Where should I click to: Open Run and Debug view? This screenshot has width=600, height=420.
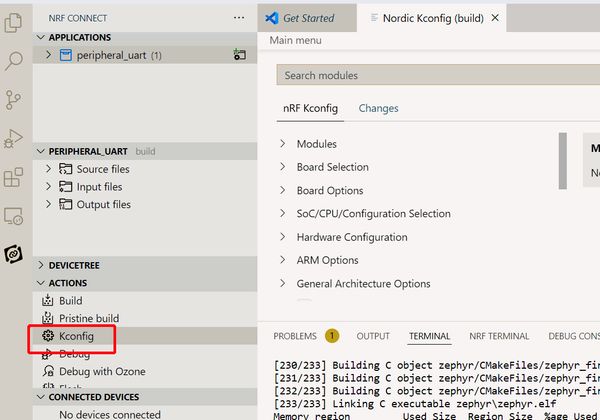coord(13,138)
